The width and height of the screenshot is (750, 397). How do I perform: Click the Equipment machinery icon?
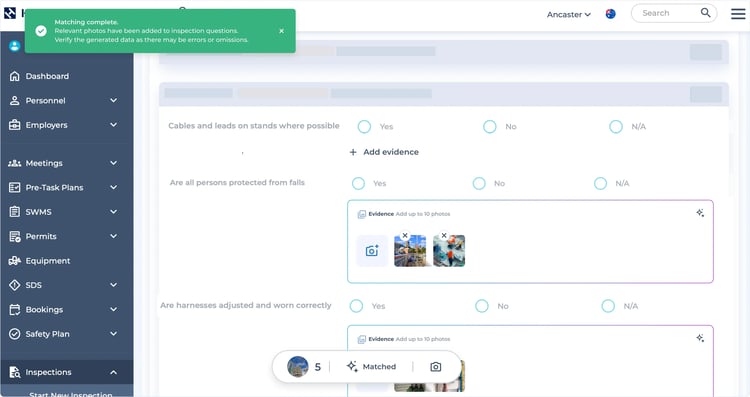click(x=15, y=261)
